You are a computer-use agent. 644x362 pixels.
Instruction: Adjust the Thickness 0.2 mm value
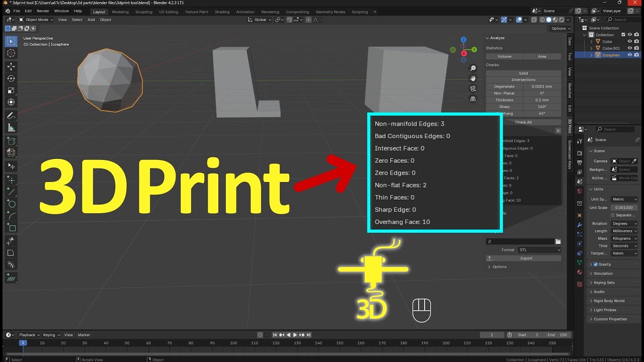pos(542,100)
